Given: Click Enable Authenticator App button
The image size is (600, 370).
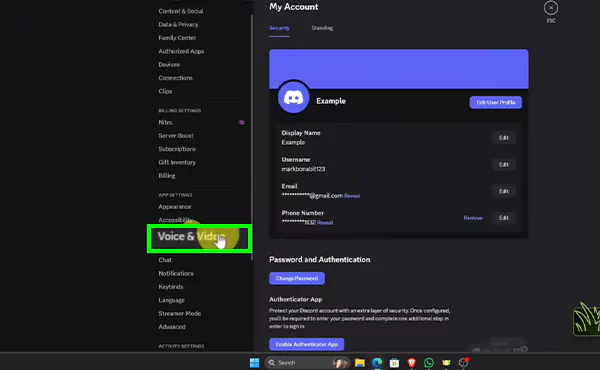Looking at the screenshot, I should click(x=307, y=344).
